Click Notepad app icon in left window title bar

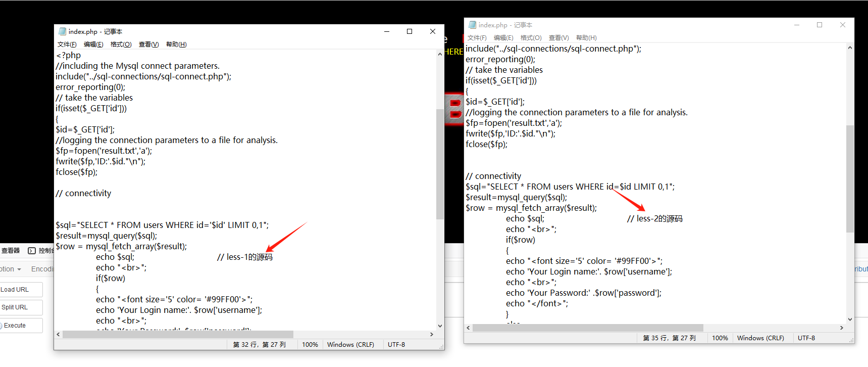62,31
